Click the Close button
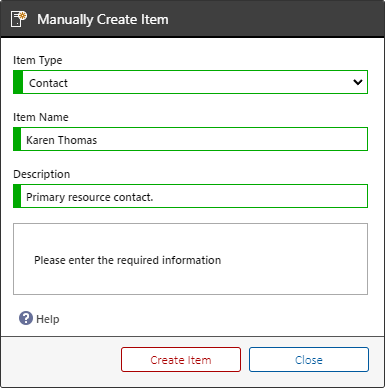 [x=309, y=360]
